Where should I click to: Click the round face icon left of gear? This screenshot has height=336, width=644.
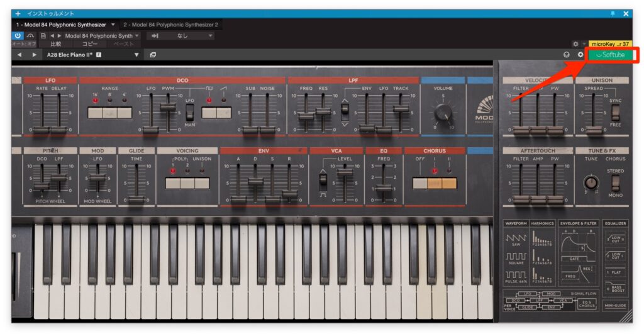point(567,55)
